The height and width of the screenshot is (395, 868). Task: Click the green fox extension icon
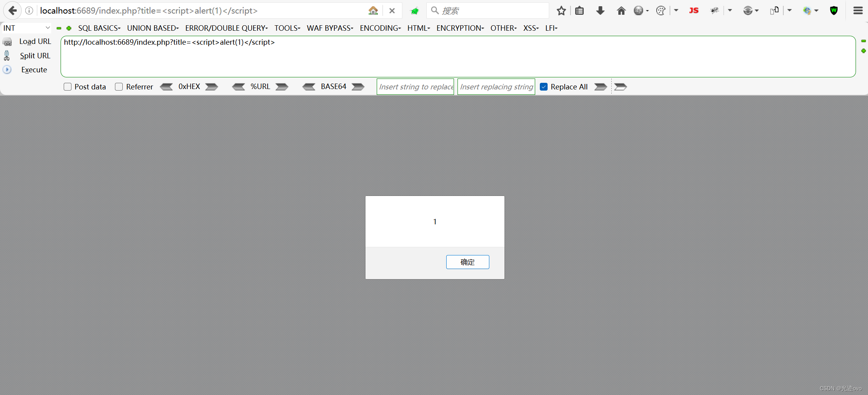pyautogui.click(x=414, y=11)
